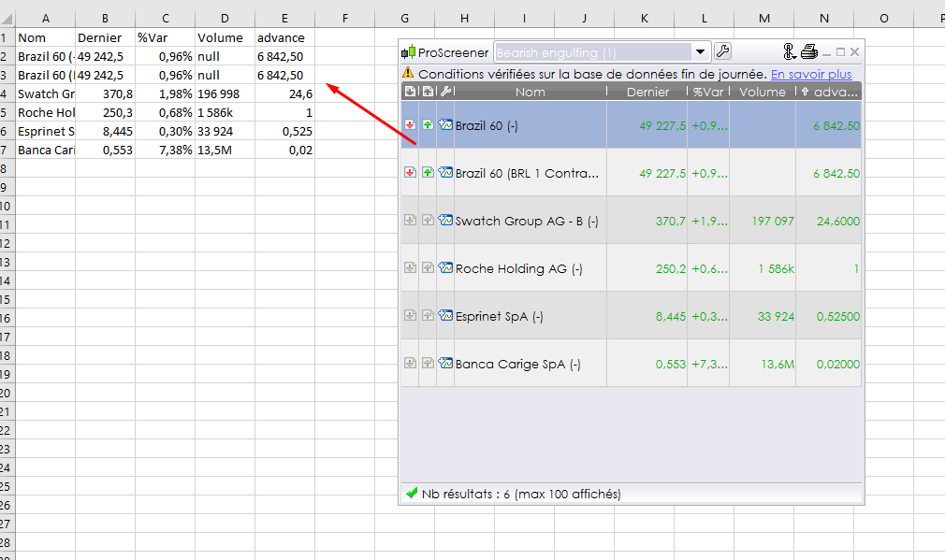Click the '197 097' volume value

click(773, 221)
